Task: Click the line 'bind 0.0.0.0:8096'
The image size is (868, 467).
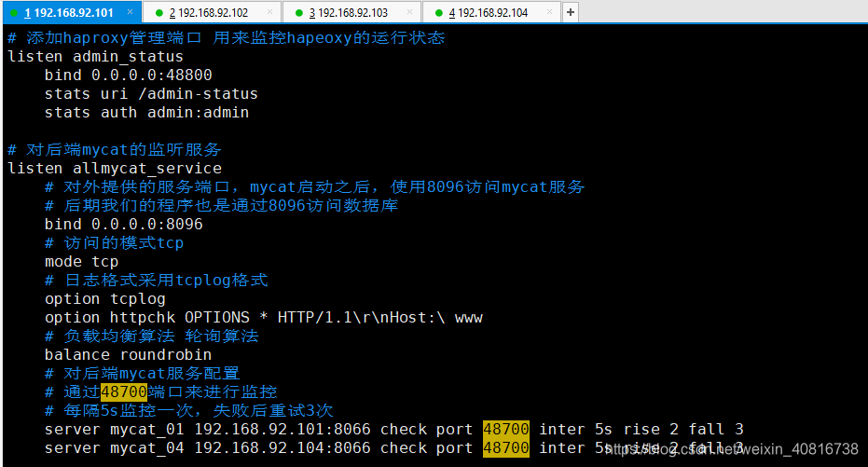Action: [x=123, y=224]
